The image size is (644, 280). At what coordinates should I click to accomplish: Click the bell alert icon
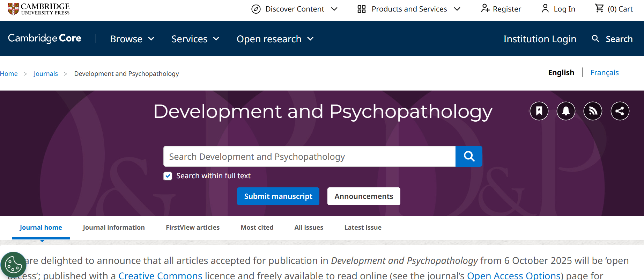point(566,111)
